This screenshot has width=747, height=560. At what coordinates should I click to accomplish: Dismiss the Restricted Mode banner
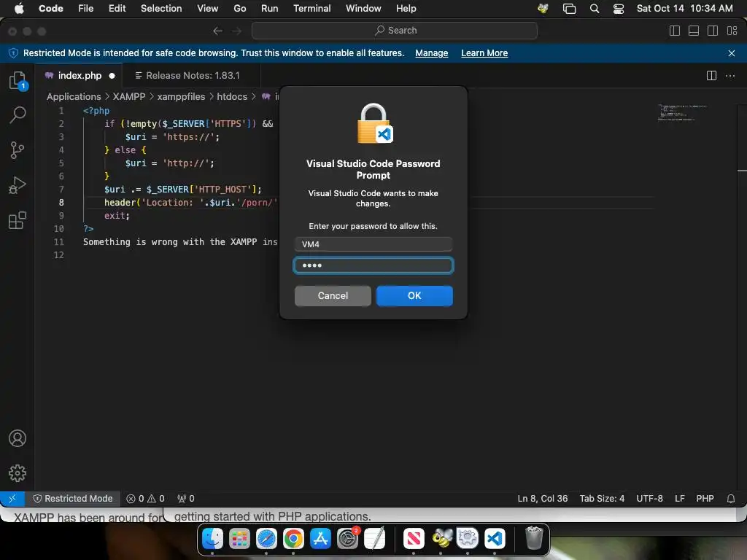tap(732, 53)
